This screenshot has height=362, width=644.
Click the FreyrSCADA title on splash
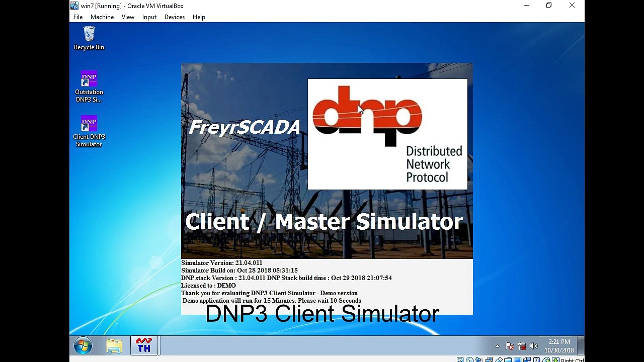(244, 128)
